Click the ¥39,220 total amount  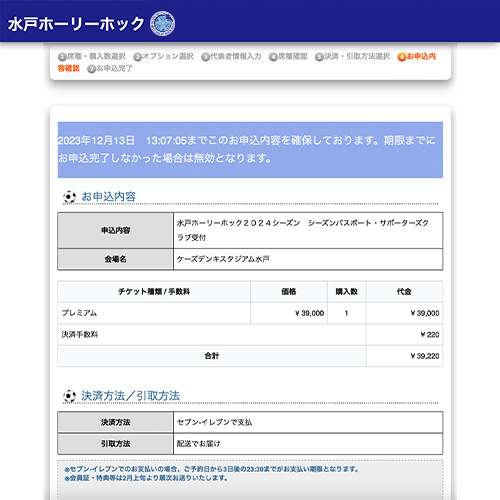coord(425,356)
